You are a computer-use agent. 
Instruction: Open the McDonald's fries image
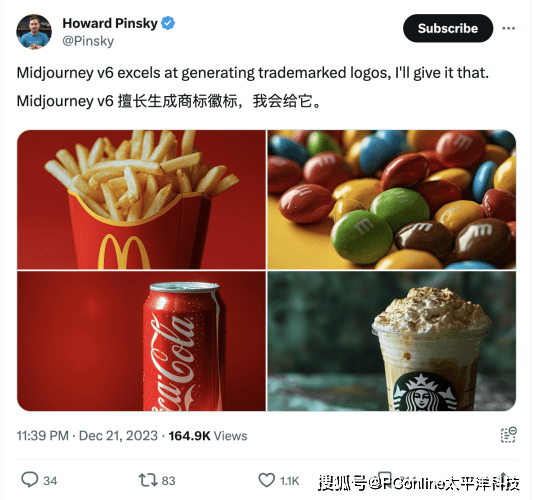[x=141, y=200]
